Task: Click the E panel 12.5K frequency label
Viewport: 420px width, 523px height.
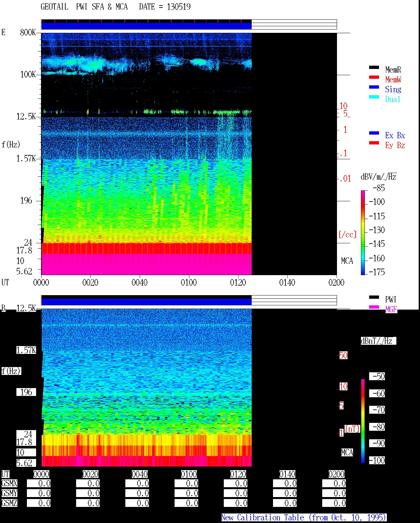Action: 26,116
